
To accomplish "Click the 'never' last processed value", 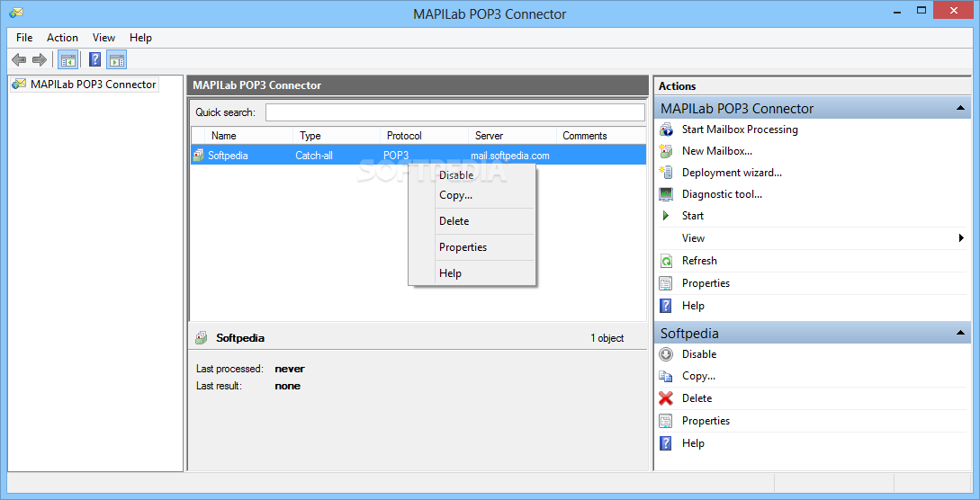I will point(290,369).
